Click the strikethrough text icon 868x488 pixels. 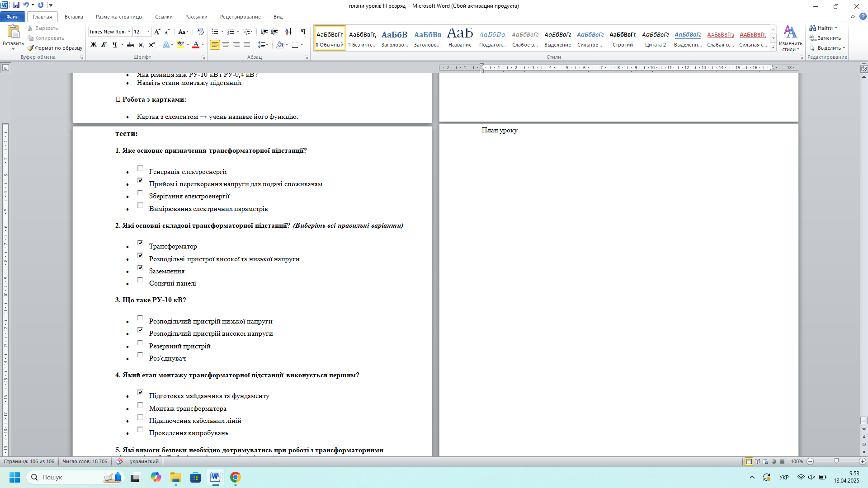click(131, 45)
